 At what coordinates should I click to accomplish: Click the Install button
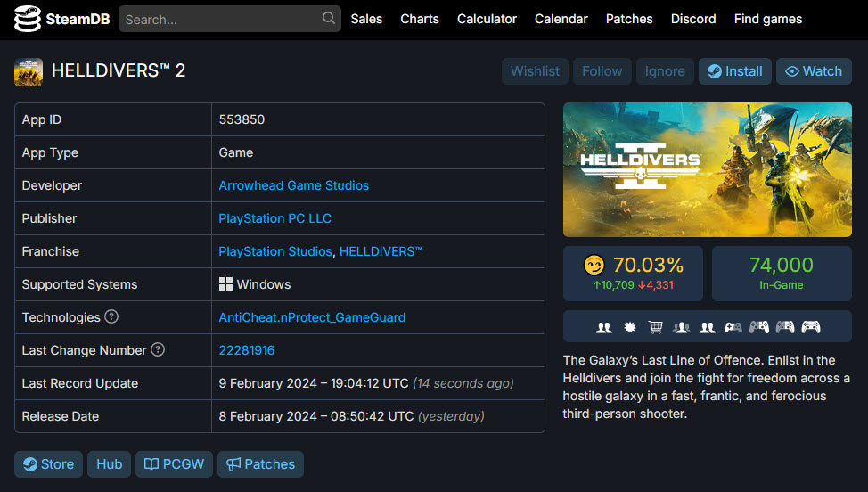pyautogui.click(x=734, y=71)
